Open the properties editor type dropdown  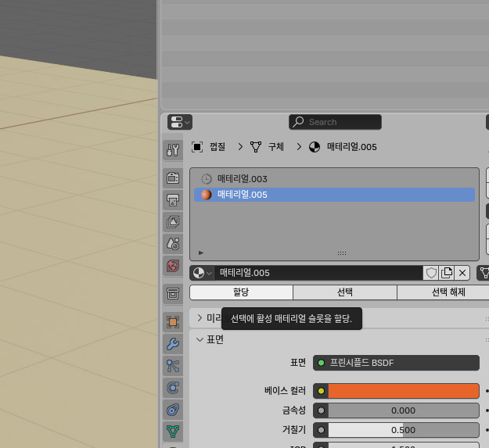(180, 122)
